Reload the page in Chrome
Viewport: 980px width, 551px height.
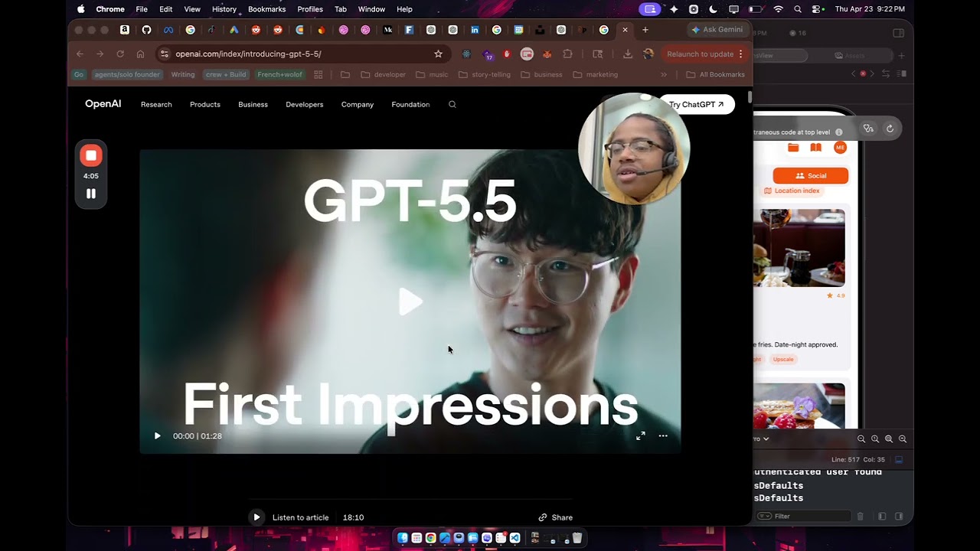click(x=120, y=54)
